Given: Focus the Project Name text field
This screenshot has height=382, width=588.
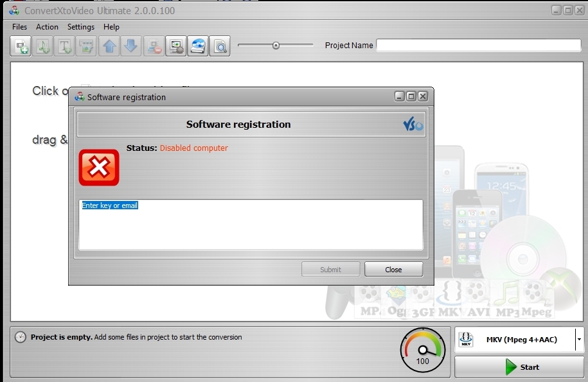Looking at the screenshot, I should (479, 46).
